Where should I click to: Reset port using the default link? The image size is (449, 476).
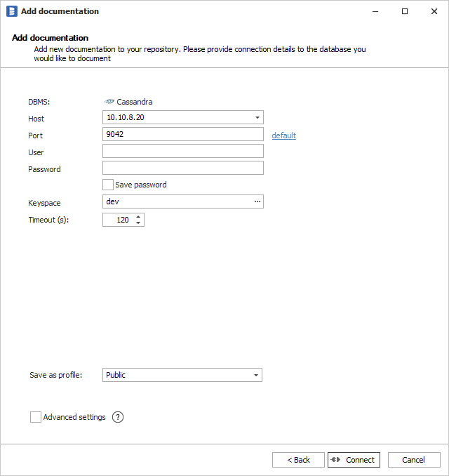click(283, 135)
